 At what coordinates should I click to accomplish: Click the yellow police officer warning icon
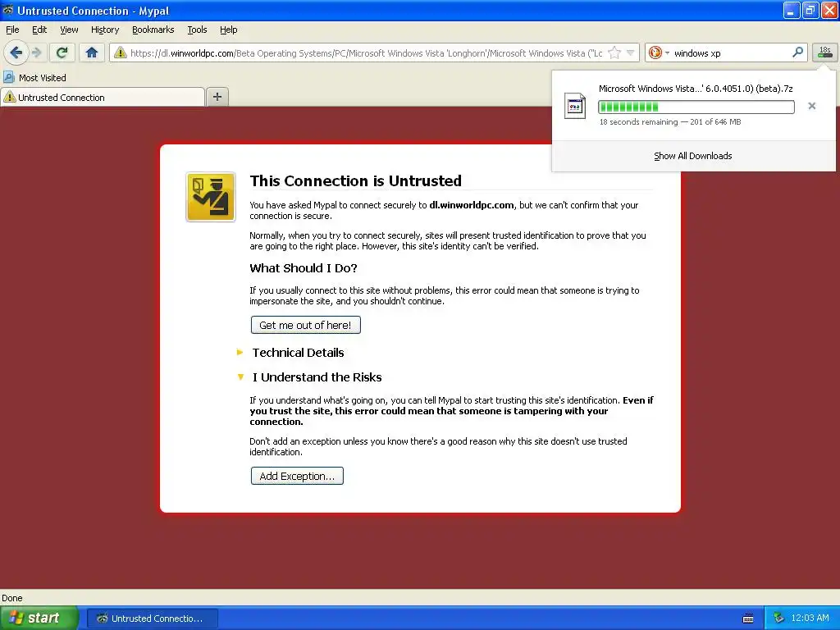211,197
